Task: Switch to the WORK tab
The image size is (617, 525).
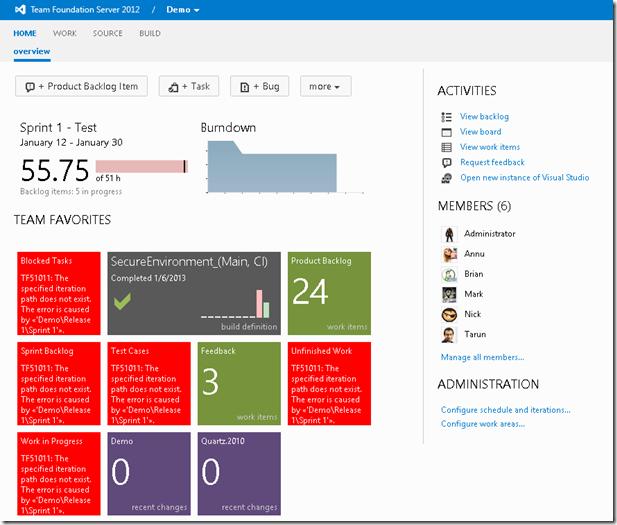Action: [65, 33]
